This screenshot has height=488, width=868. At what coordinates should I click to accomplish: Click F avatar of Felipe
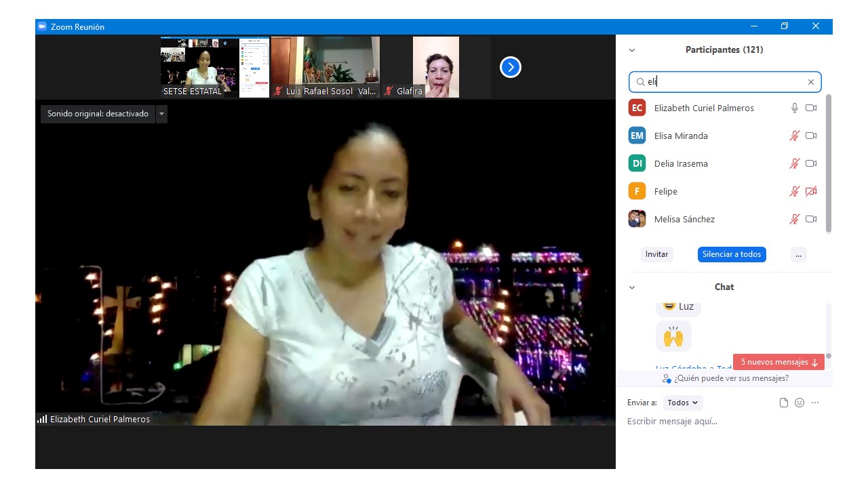pos(637,191)
